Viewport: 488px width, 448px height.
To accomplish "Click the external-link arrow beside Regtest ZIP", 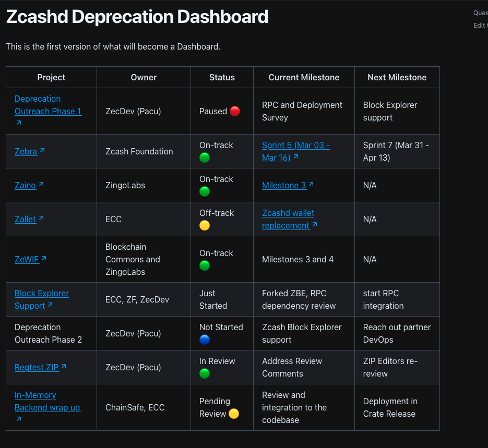I will click(64, 366).
